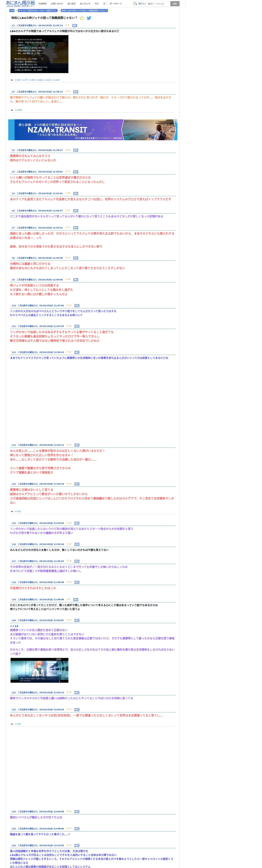Like post 4 with its heart icon
The image size is (262, 868).
click(x=66, y=172)
